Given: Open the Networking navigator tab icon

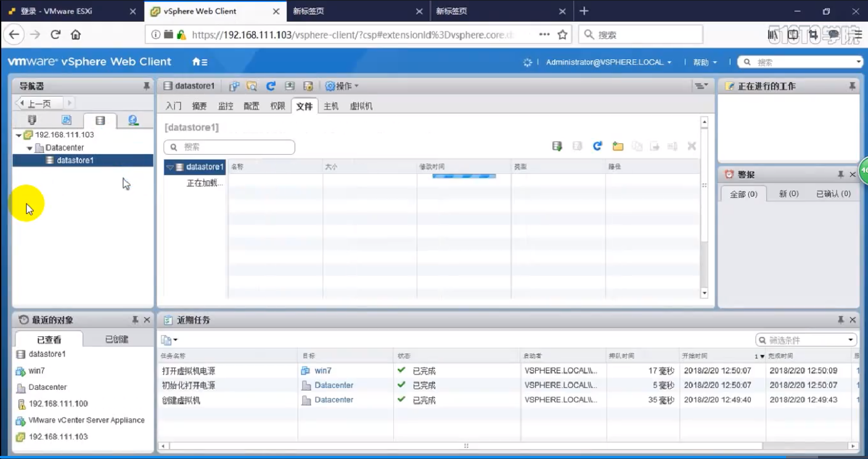Looking at the screenshot, I should (133, 120).
